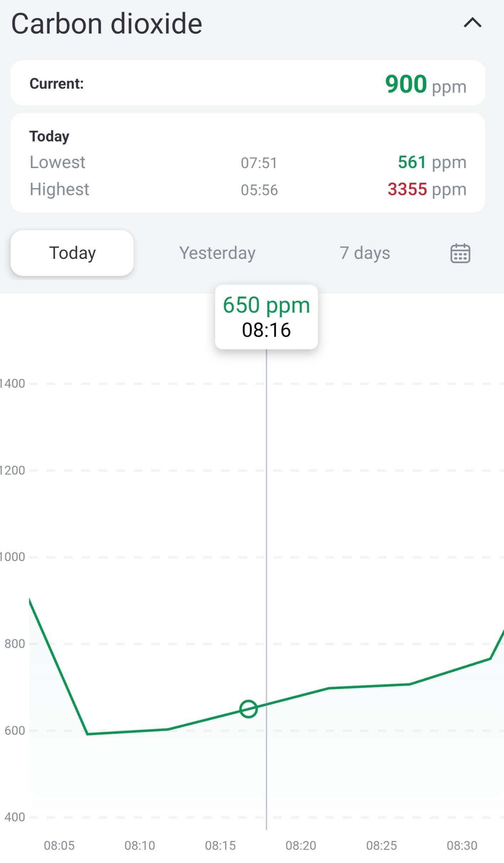The width and height of the screenshot is (504, 863).
Task: Click the 08:10 time axis label
Action: tap(140, 846)
